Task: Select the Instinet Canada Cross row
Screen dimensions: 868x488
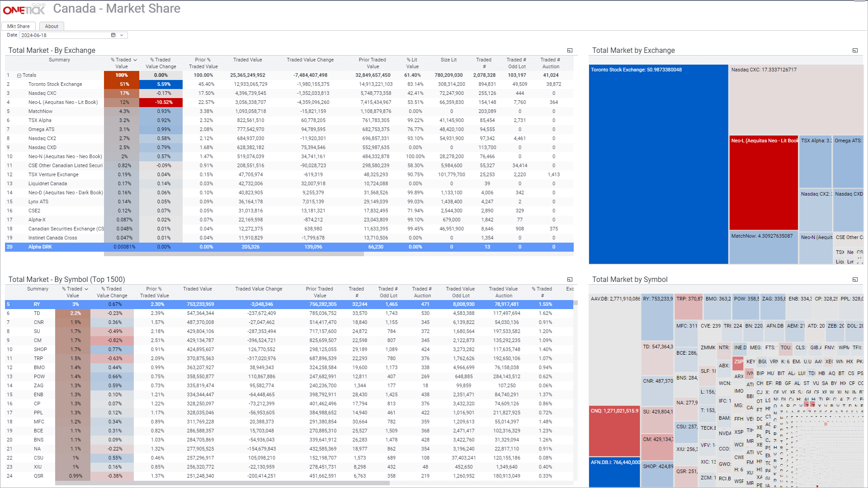Action: click(x=289, y=238)
